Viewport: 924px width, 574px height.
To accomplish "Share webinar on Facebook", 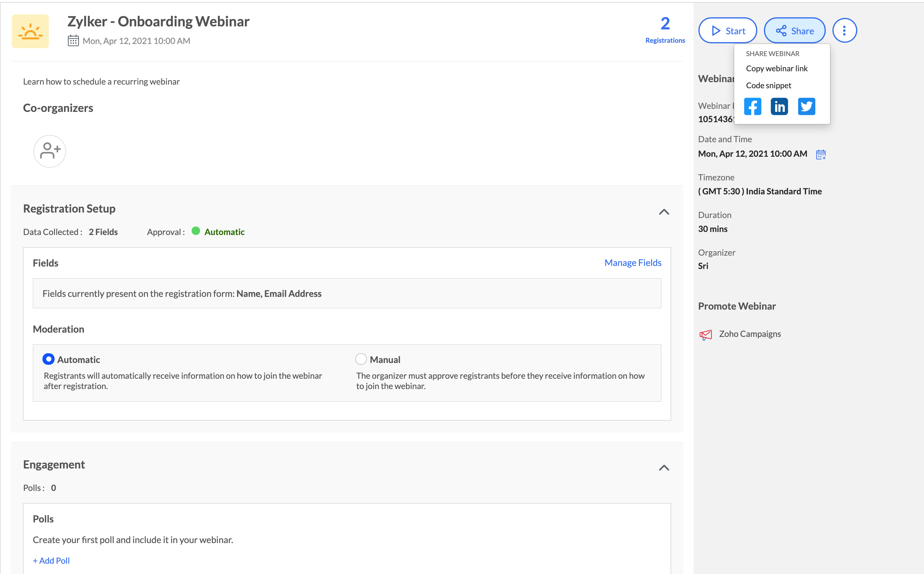I will click(752, 106).
